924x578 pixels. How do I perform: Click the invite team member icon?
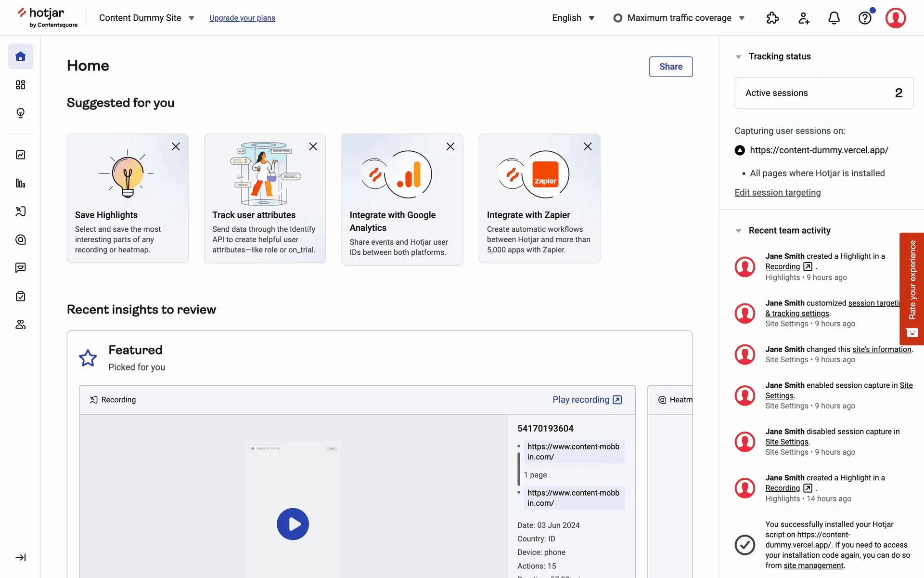(803, 18)
